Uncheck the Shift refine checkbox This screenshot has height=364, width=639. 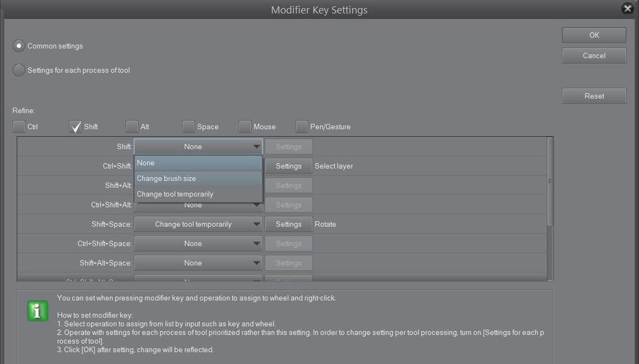click(75, 126)
